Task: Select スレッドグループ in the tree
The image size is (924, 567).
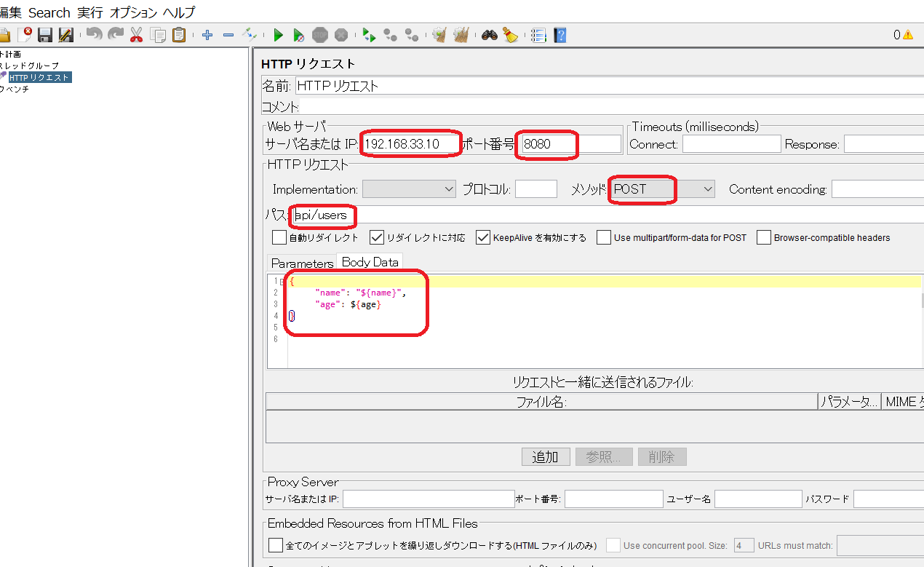Action: point(31,66)
